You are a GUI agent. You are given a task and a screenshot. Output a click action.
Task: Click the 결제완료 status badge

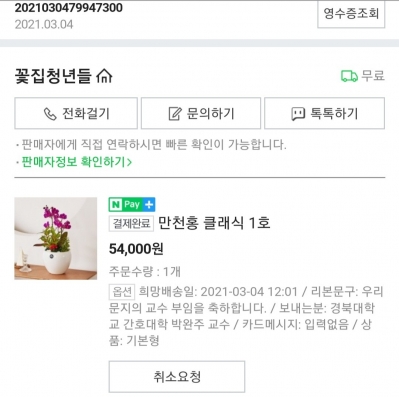coord(131,223)
